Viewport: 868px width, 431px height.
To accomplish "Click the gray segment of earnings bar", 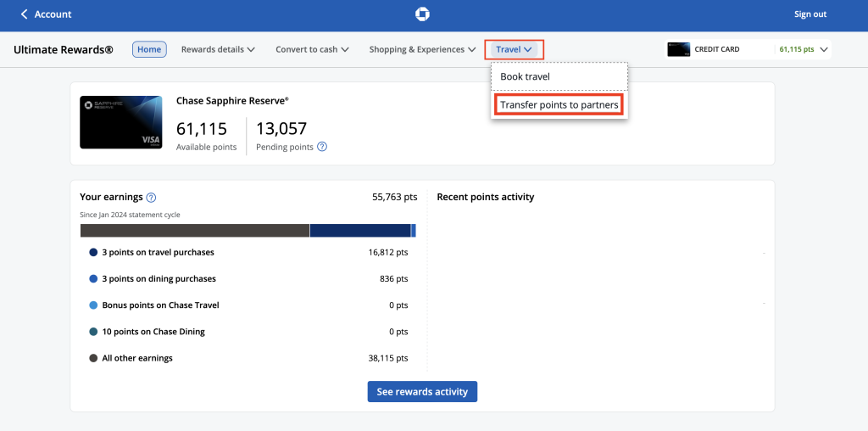I will coord(195,231).
